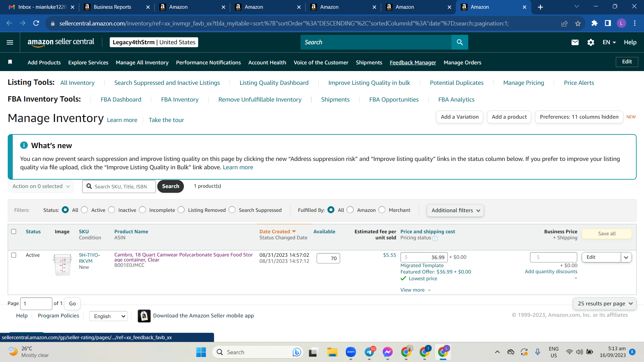The image size is (644, 362).
Task: Click the available quantity field showing 70
Action: [328, 258]
